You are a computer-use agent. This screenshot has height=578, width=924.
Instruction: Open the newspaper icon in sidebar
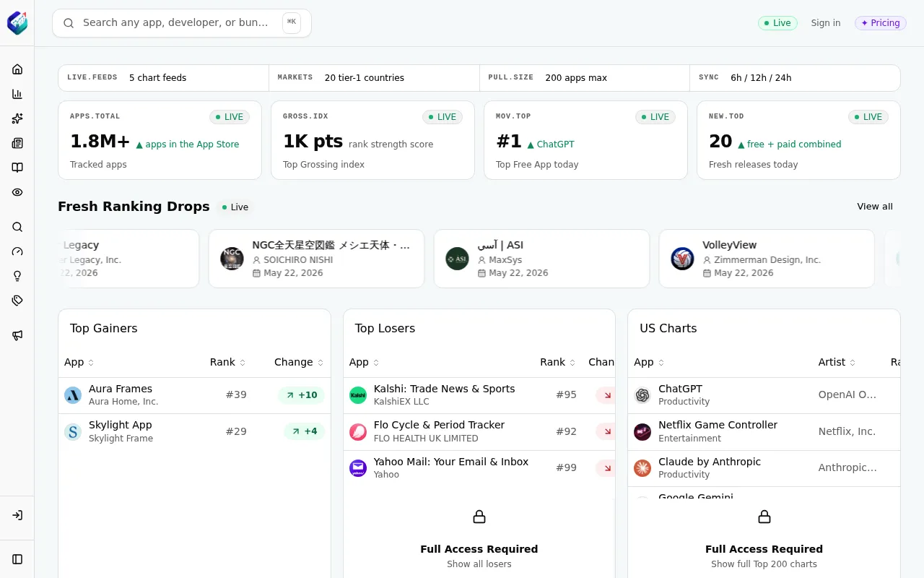[17, 143]
